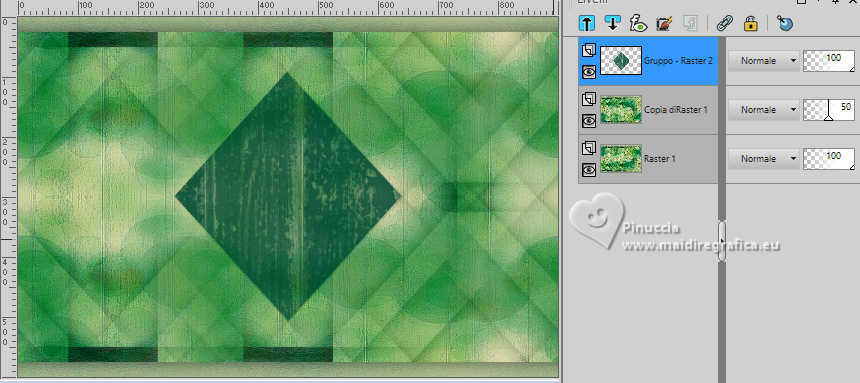Image resolution: width=860 pixels, height=383 pixels.
Task: Adjust the Copia di Raster 1 opacity slider
Action: tap(829, 110)
